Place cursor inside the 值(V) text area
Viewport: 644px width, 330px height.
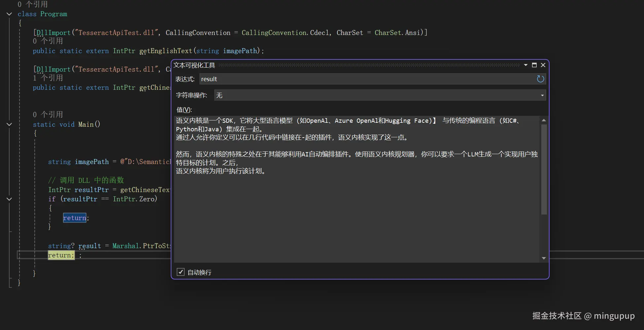click(x=330, y=198)
